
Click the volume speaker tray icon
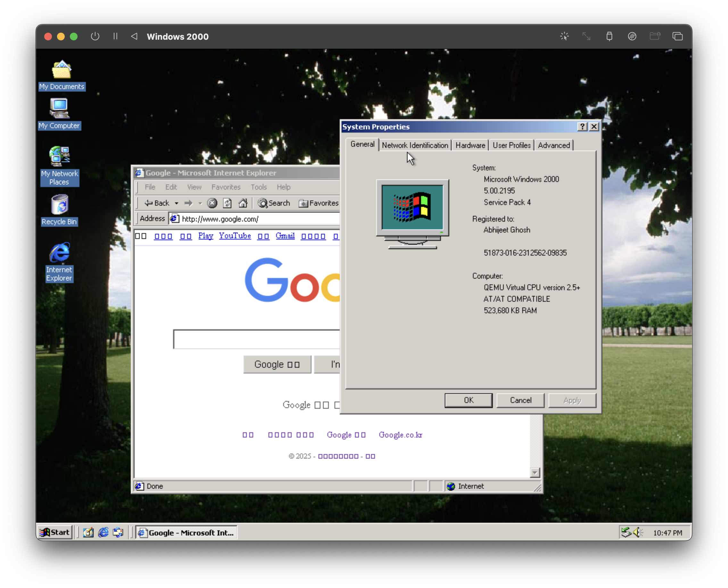pos(637,533)
